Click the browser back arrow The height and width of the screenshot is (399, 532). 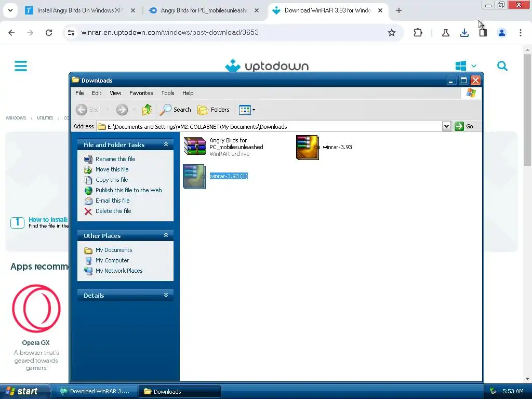(x=11, y=33)
